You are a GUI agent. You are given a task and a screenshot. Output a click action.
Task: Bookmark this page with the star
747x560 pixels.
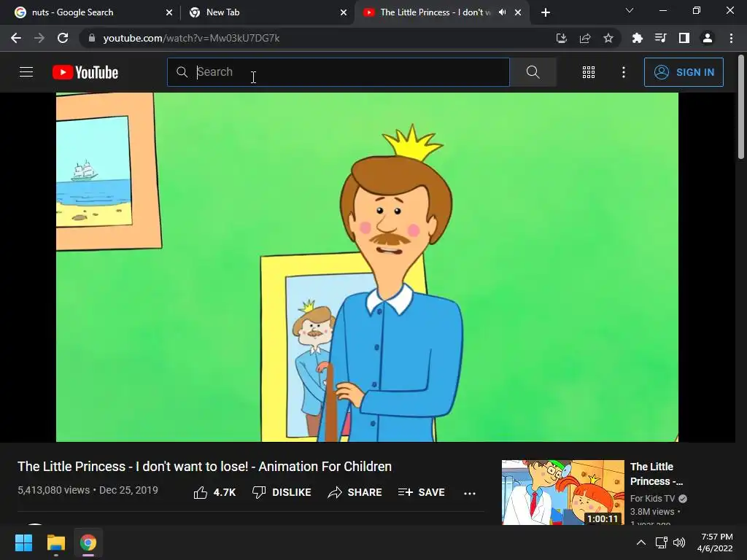pyautogui.click(x=608, y=38)
